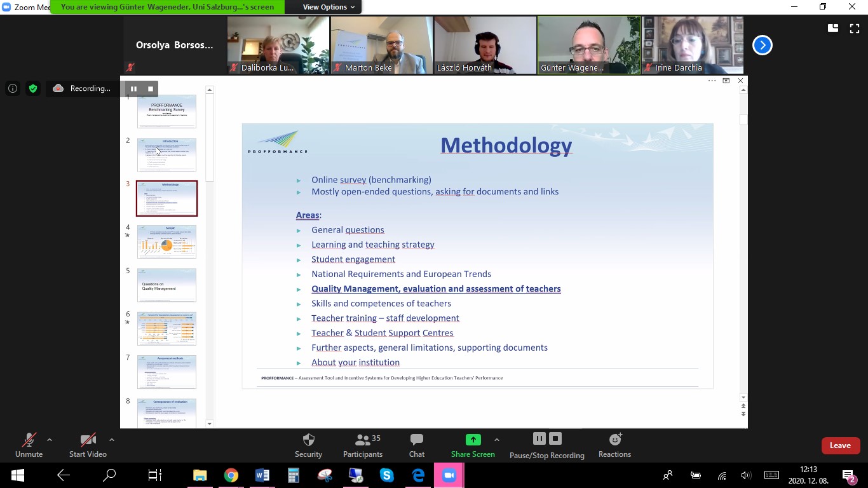Open the meeting info icon
This screenshot has width=868, height=488.
[13, 89]
